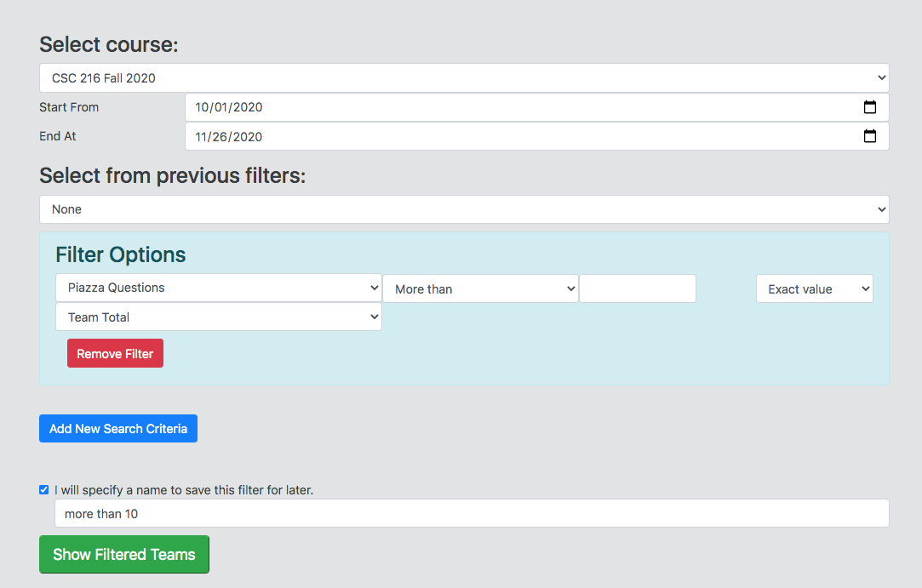Select the day segment '26' of End At date

tap(222, 136)
